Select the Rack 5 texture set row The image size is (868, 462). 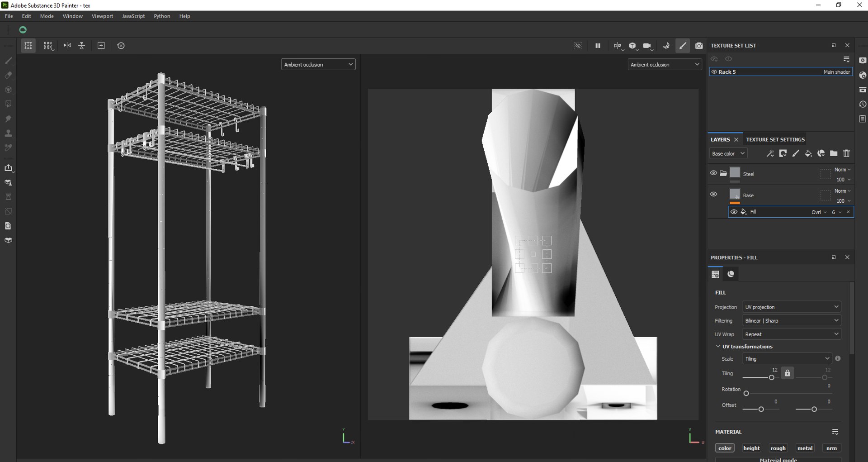pyautogui.click(x=781, y=72)
